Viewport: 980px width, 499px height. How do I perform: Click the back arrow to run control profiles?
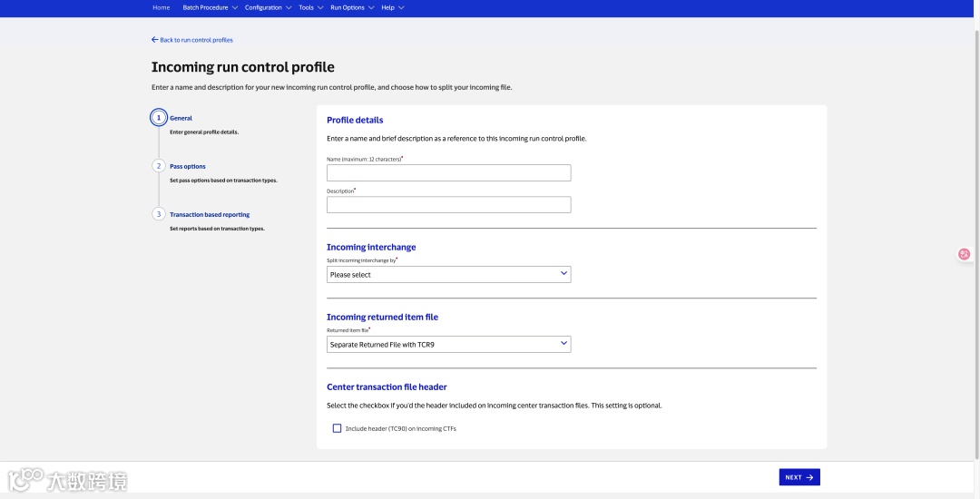click(x=154, y=40)
